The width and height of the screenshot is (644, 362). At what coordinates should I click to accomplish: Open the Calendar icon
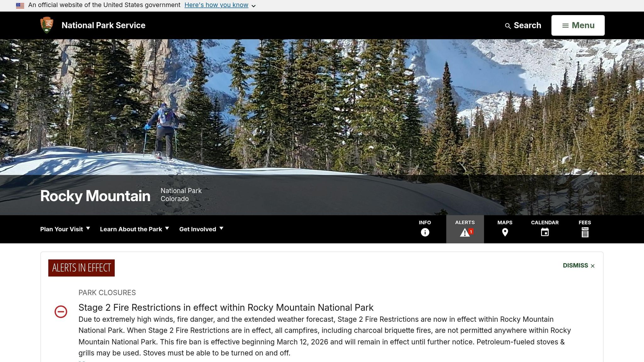tap(545, 232)
